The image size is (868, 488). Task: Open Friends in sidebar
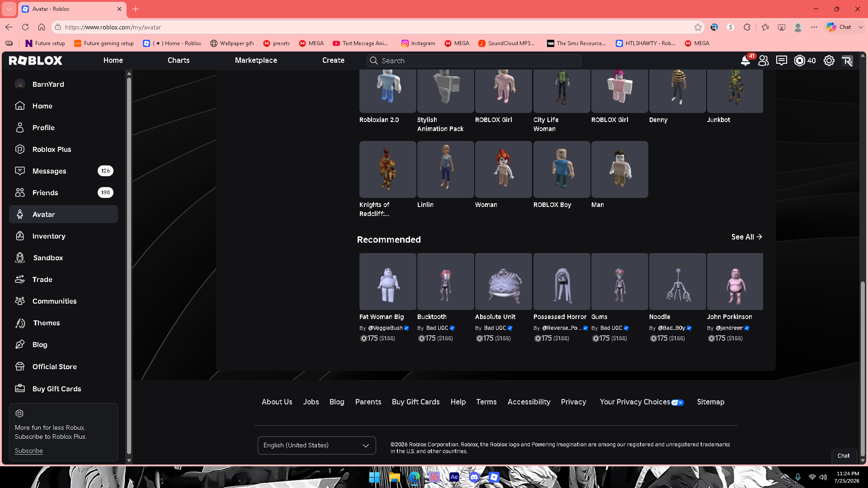(63, 192)
